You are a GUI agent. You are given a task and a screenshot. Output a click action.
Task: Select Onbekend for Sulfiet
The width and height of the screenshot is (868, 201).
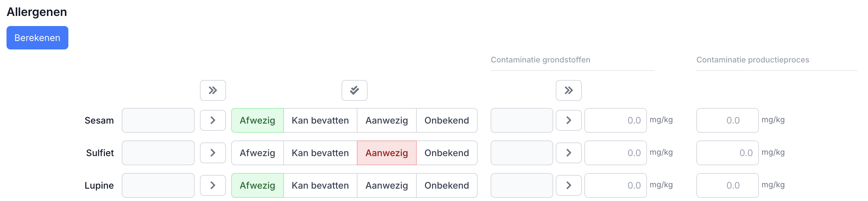(447, 153)
